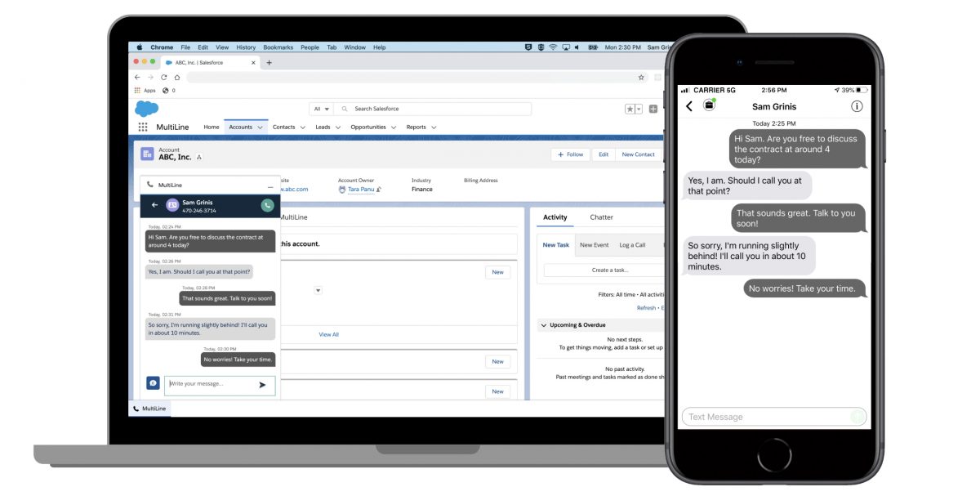Screen dimensions: 980x496
Task: Tap the phone's back chevron in messages
Action: 689,106
